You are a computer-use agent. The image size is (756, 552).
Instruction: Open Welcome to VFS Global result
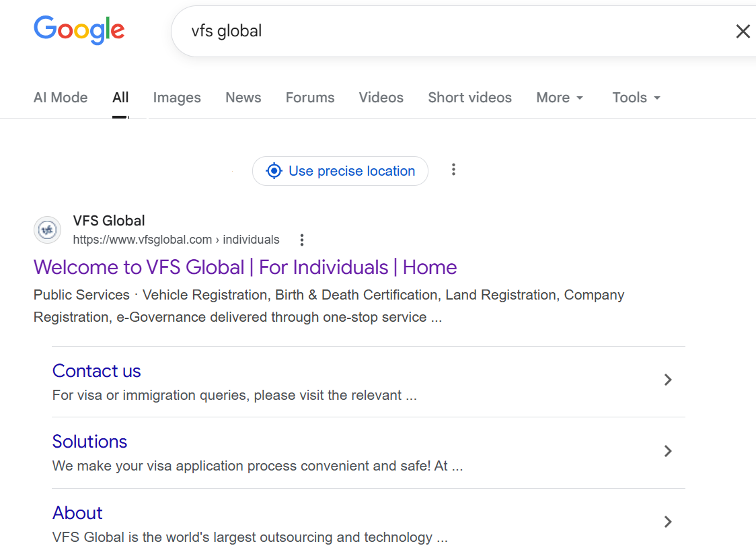[245, 267]
